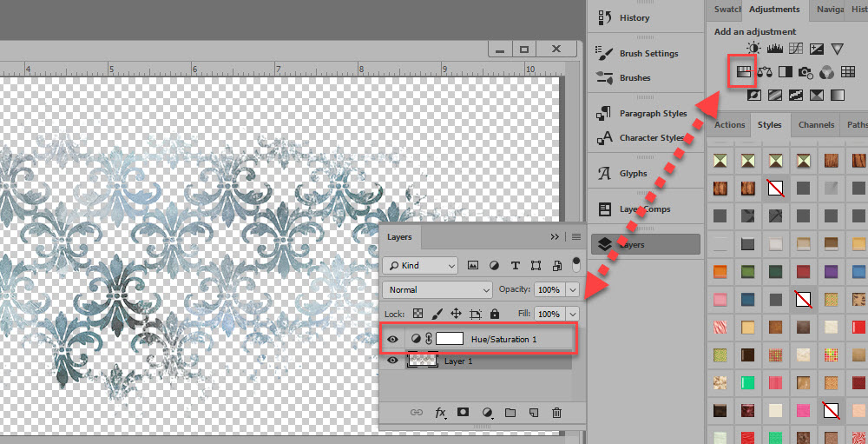868x444 pixels.
Task: Create a new group with the folder icon
Action: pos(510,413)
